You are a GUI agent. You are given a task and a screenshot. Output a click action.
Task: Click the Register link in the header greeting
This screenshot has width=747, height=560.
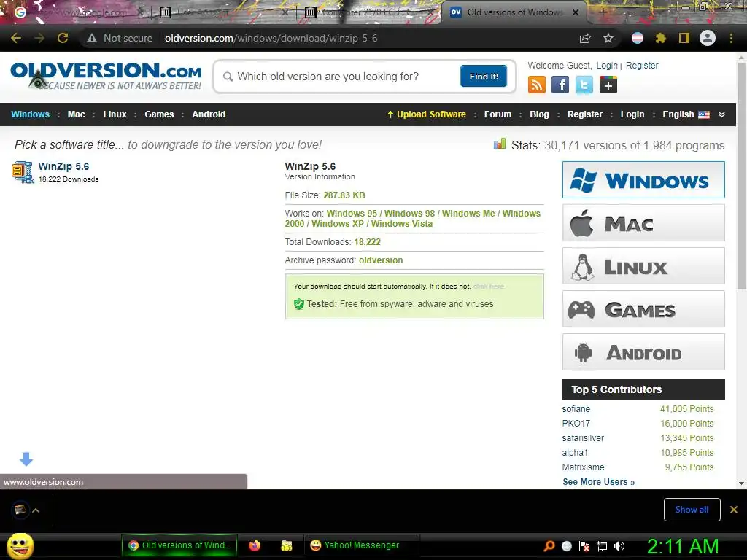coord(642,65)
